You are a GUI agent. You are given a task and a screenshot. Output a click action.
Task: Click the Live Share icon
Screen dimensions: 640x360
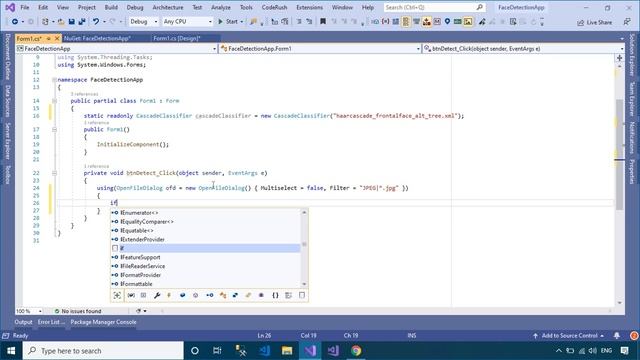pyautogui.click(x=580, y=22)
